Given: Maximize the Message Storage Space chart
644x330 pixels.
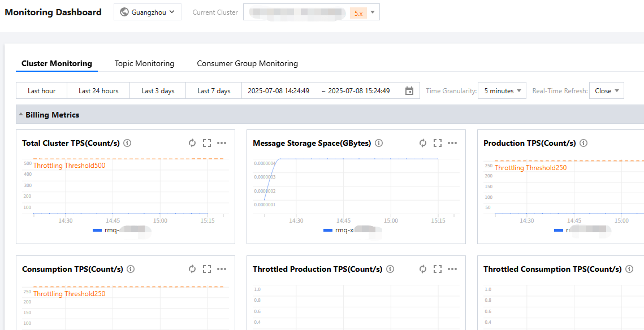Looking at the screenshot, I should [438, 144].
